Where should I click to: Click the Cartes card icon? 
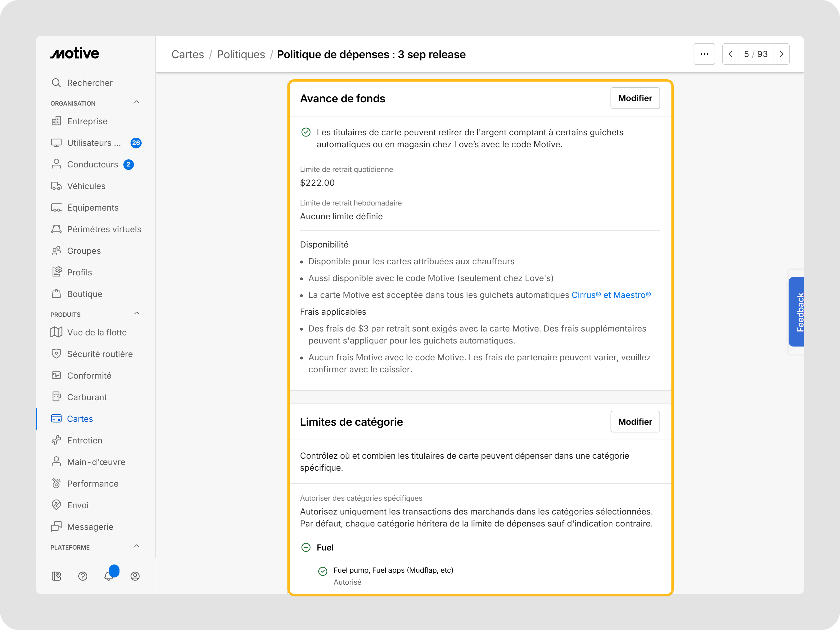56,419
